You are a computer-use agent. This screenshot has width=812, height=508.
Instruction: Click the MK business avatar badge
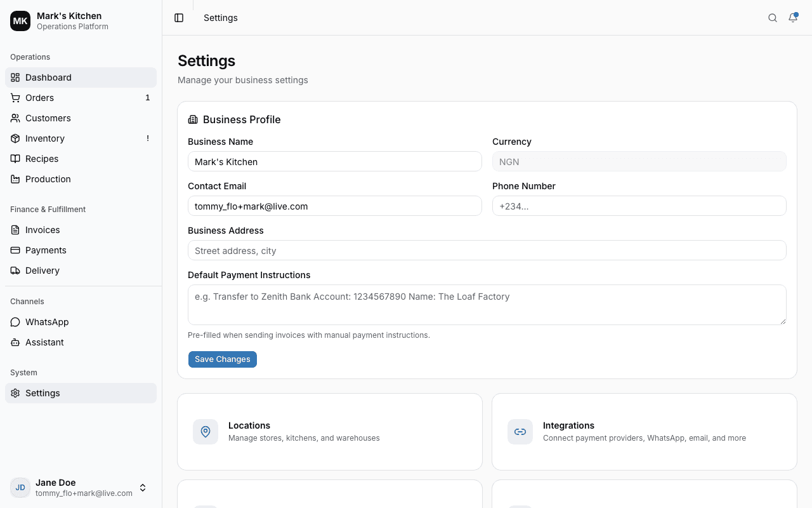coord(20,21)
